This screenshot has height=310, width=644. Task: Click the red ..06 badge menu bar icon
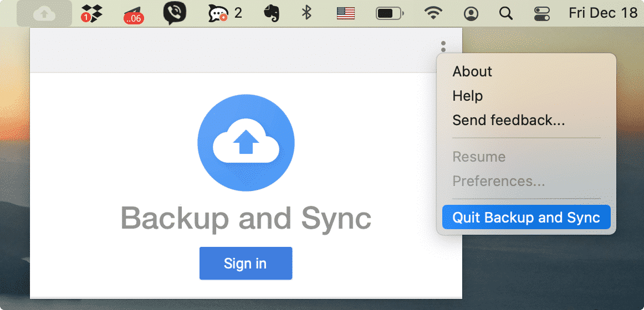133,14
